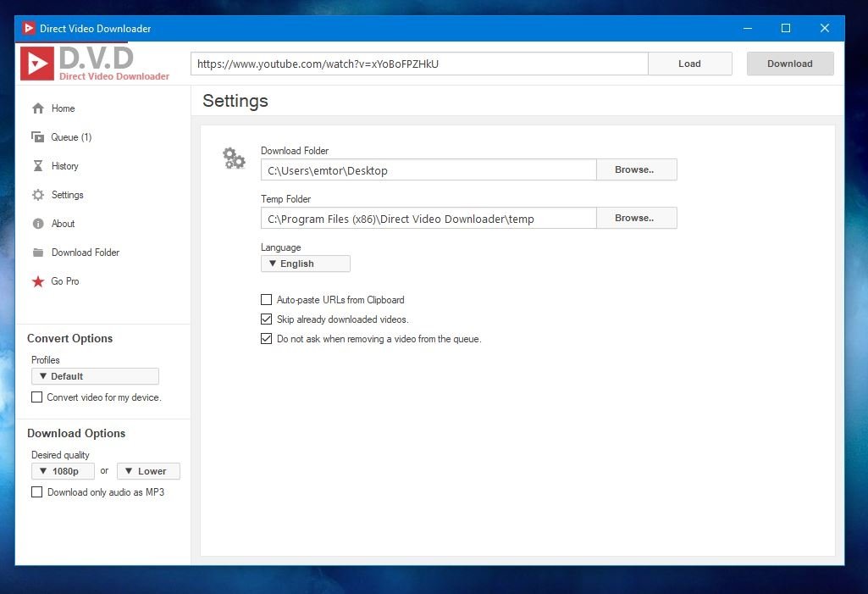Enable Auto-paste URLs from Clipboard
This screenshot has width=868, height=594.
(x=266, y=300)
